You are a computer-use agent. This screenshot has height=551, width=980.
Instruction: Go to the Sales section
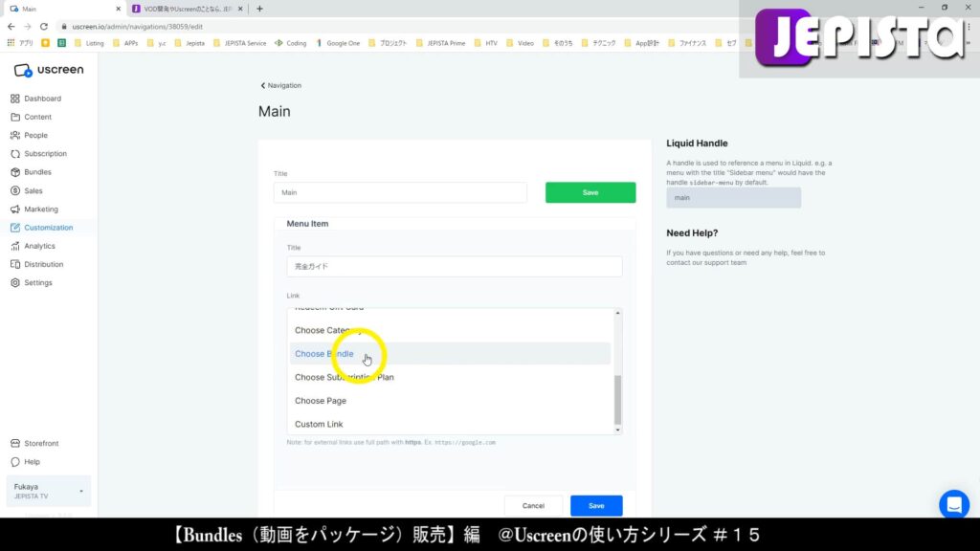click(33, 190)
